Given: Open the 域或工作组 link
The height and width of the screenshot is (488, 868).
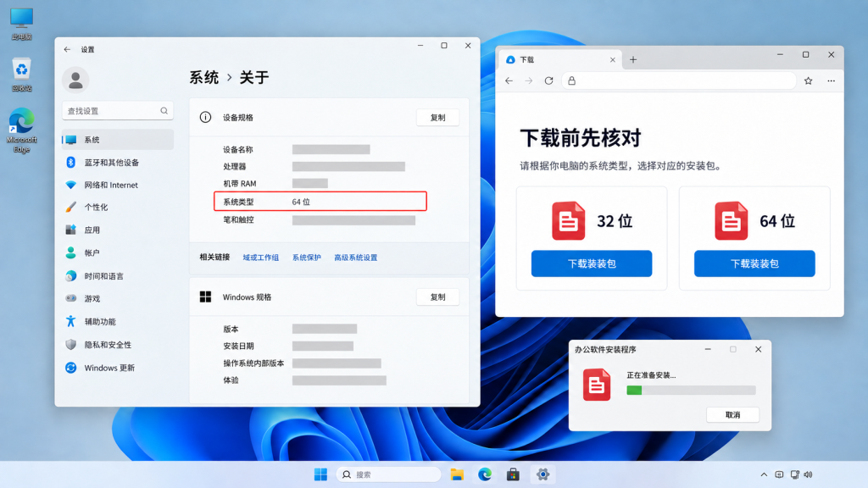Looking at the screenshot, I should point(261,258).
